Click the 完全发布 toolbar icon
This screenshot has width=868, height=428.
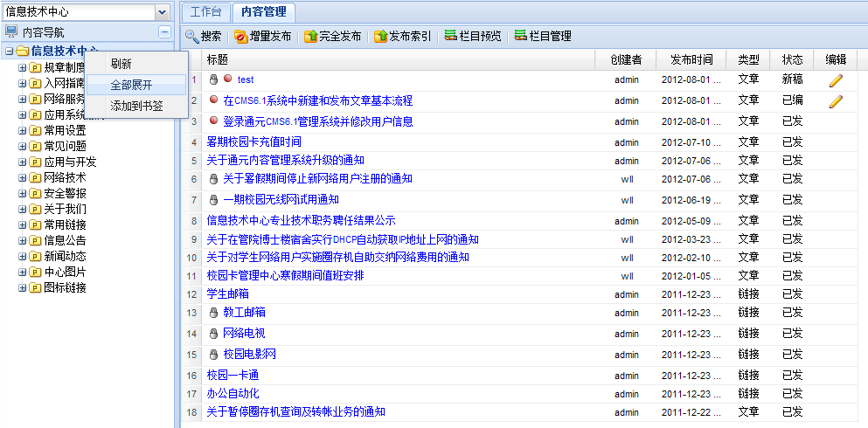[310, 37]
